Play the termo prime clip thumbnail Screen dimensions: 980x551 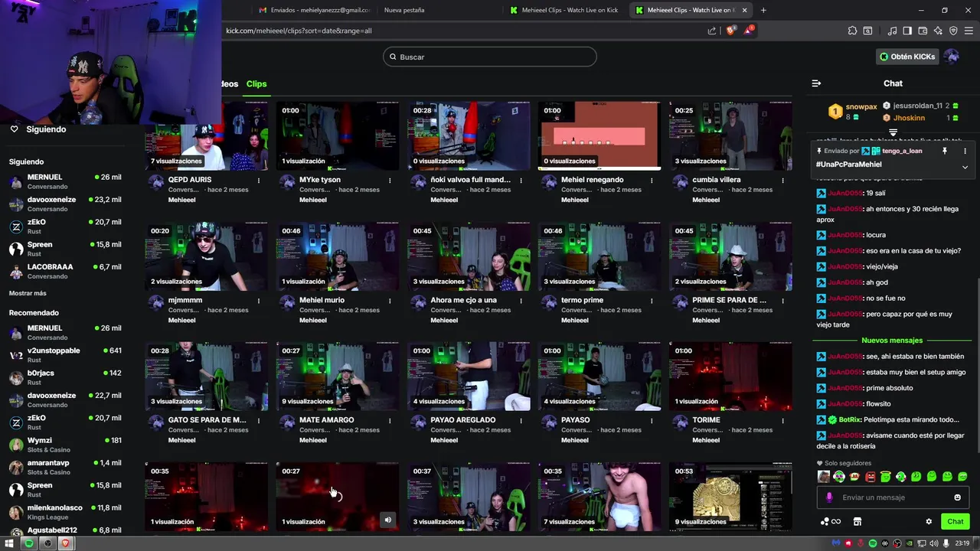pos(599,256)
